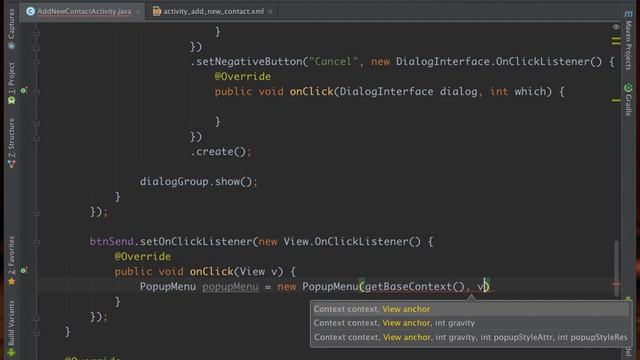This screenshot has height=360, width=640.
Task: Click fold marker at '});' before btnSend
Action: (37, 213)
